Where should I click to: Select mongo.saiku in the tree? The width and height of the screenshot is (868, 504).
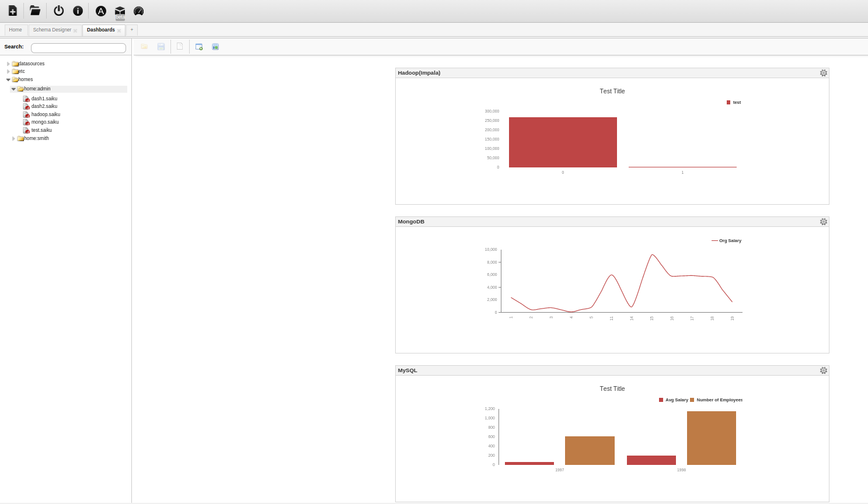[45, 122]
